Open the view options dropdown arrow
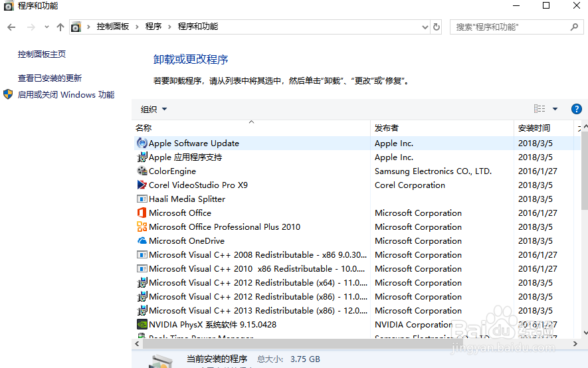Screen dimensions: 588x368 555,109
